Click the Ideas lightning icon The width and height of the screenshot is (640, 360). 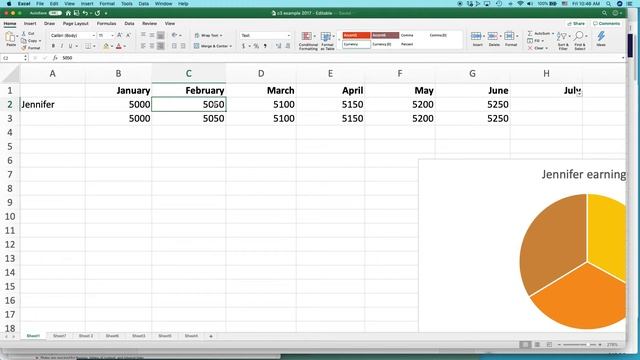pos(601,36)
